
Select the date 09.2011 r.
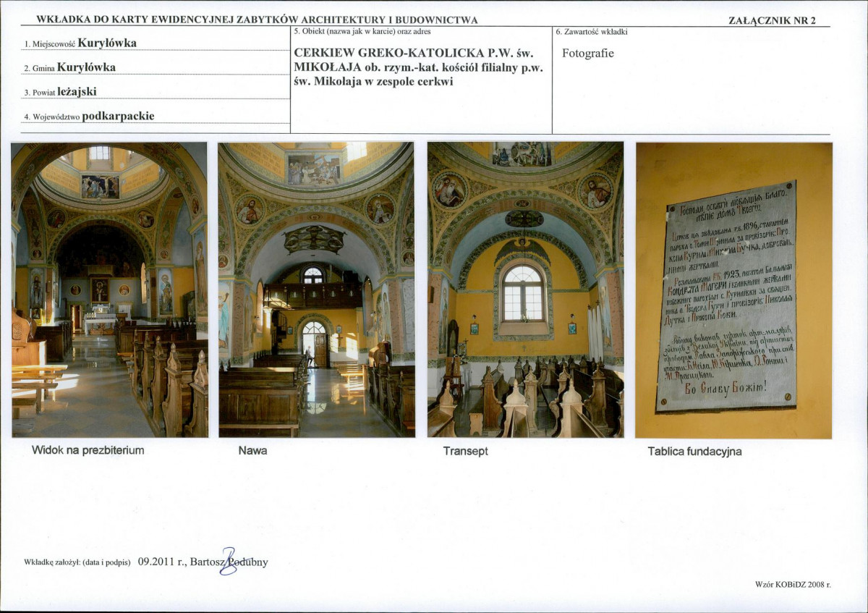pyautogui.click(x=162, y=562)
